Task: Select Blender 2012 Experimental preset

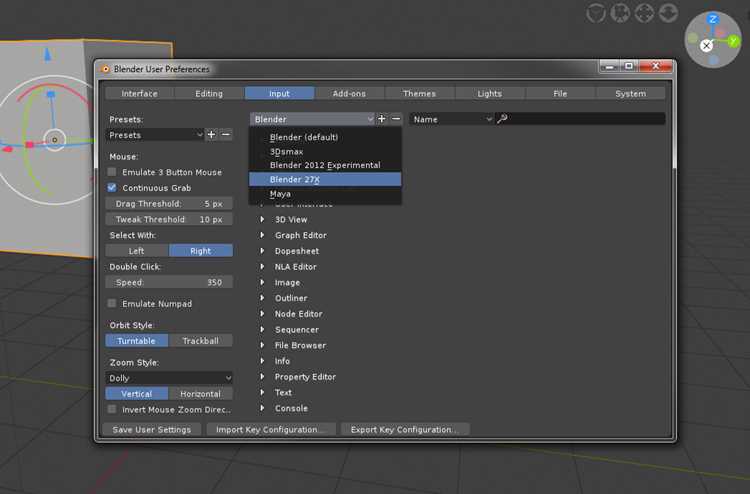Action: click(325, 165)
